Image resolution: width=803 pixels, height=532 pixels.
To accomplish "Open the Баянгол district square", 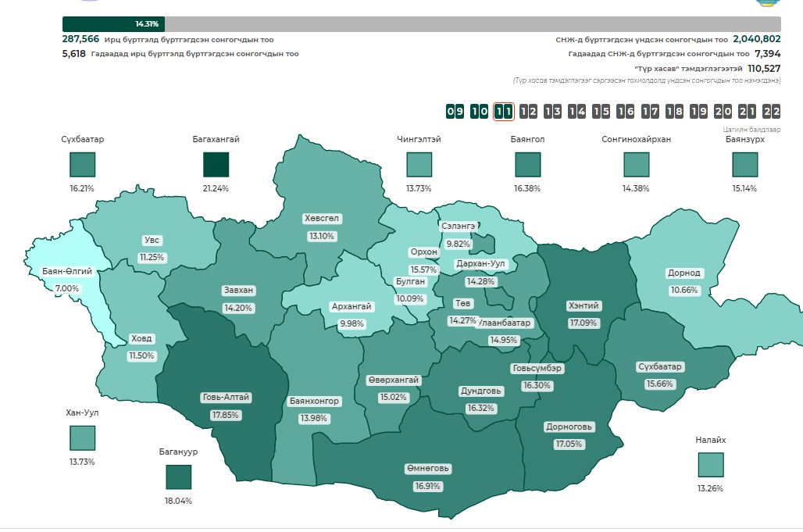I will tap(528, 165).
